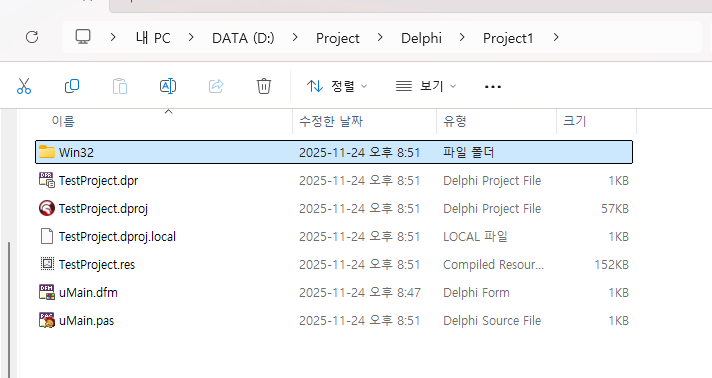Select the Win32 folder name
The image size is (712, 378).
pyautogui.click(x=76, y=152)
